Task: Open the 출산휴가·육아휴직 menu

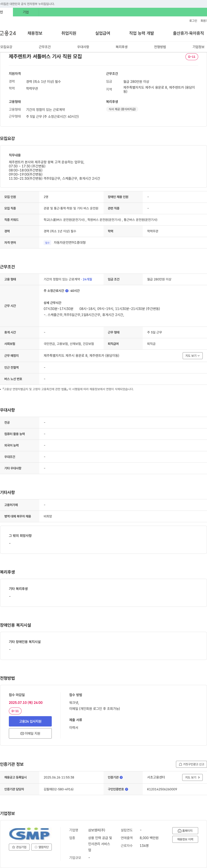Action: pos(188,33)
